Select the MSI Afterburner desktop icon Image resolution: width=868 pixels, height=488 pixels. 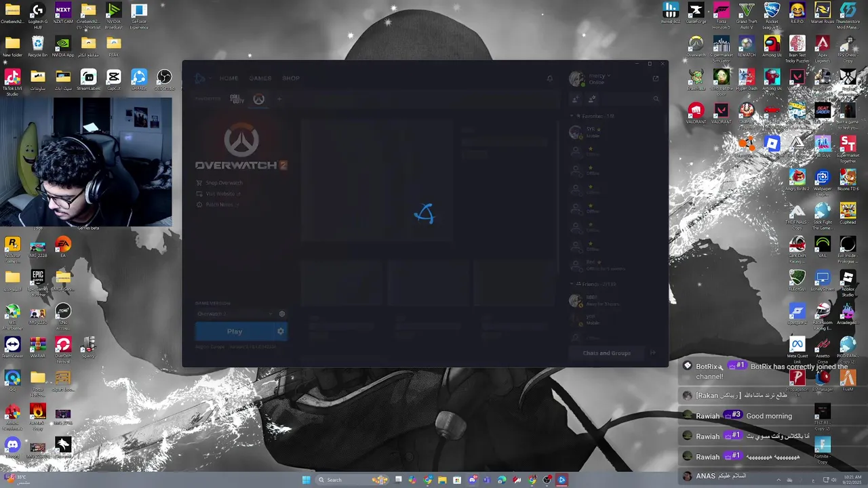(x=12, y=317)
